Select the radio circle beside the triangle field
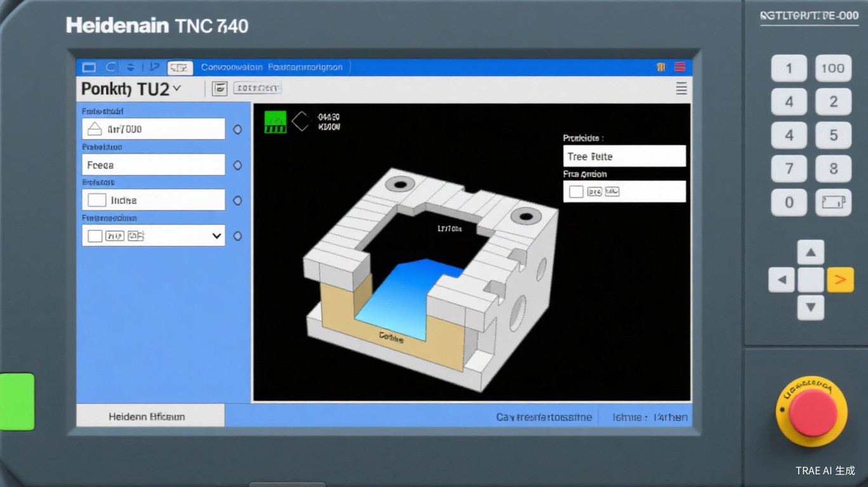This screenshot has width=868, height=487. point(237,129)
